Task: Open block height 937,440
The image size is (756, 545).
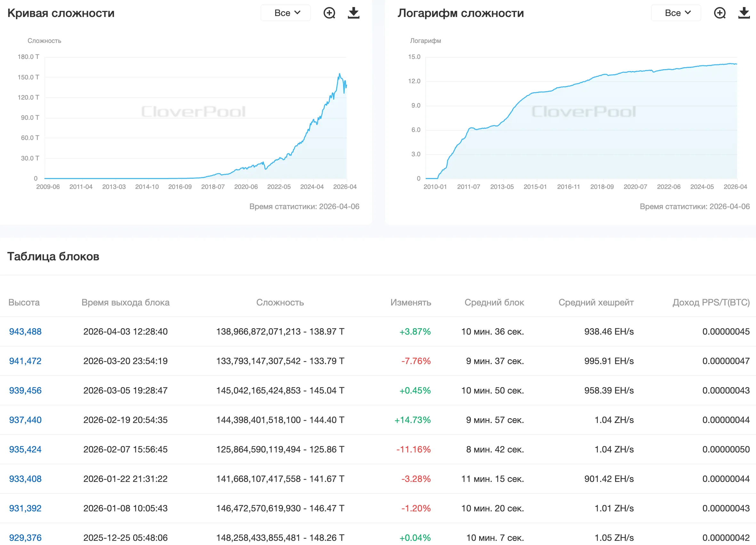Action: (25, 420)
